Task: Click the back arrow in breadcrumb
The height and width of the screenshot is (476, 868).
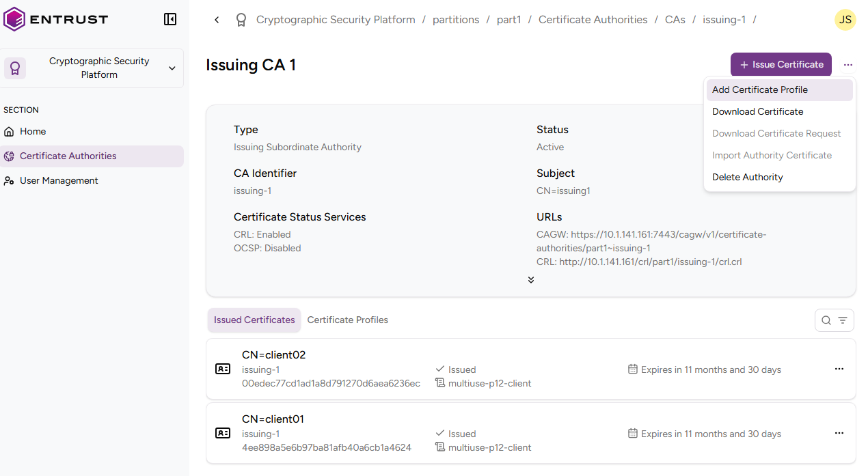Action: click(x=217, y=20)
